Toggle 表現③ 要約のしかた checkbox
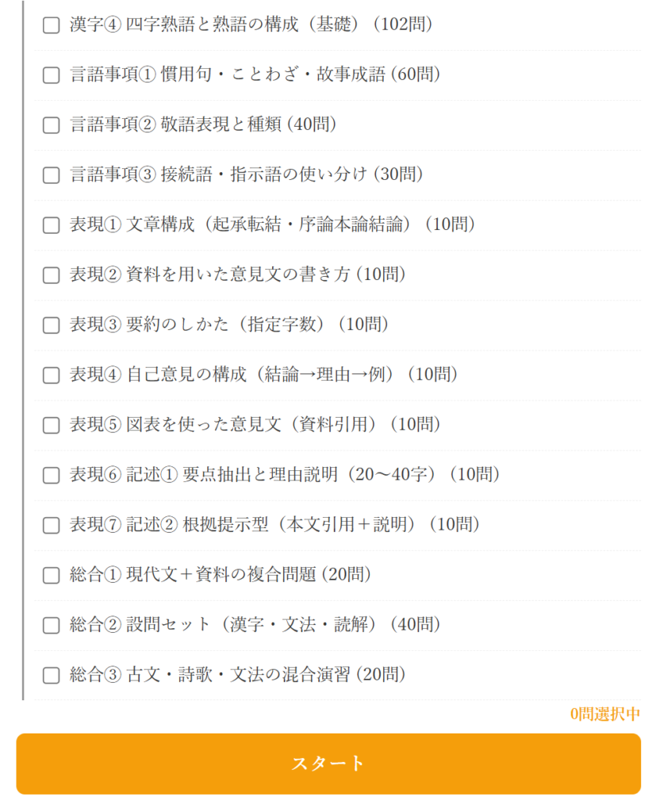 point(51,325)
